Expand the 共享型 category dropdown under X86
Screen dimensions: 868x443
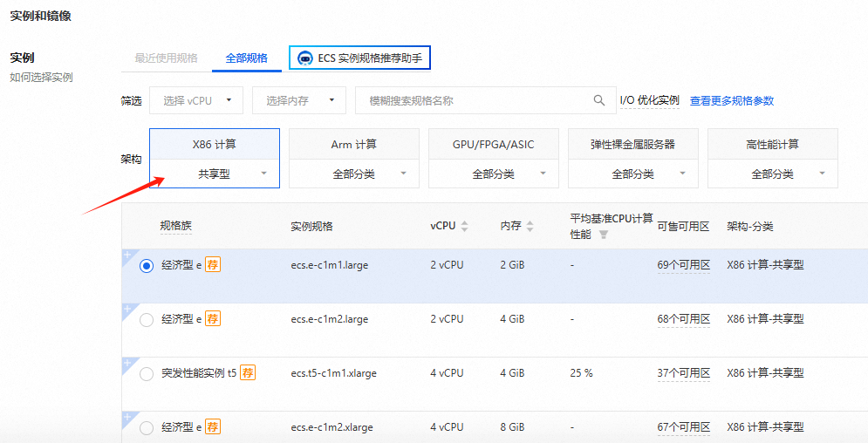215,174
